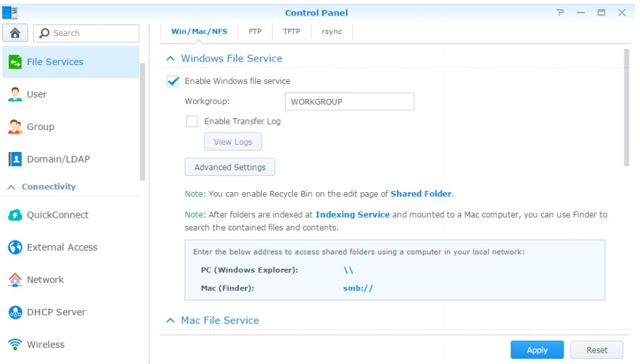The height and width of the screenshot is (364, 640).
Task: Open the User icon in sidebar
Action: [15, 94]
